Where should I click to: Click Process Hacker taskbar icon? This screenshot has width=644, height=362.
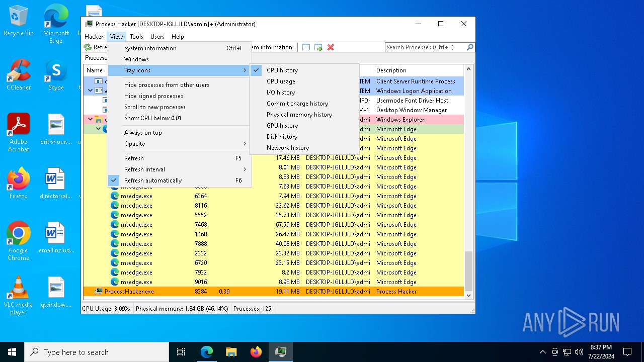pos(281,352)
